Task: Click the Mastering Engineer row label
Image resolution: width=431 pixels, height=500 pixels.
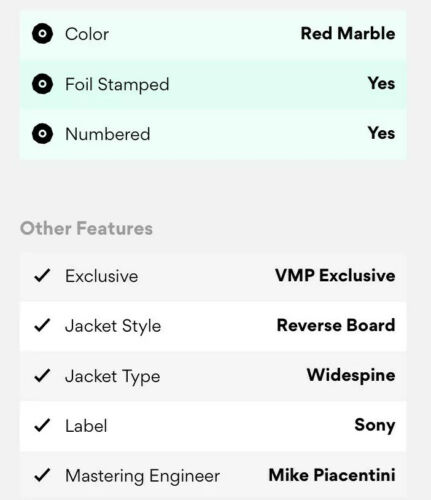Action: (x=143, y=476)
